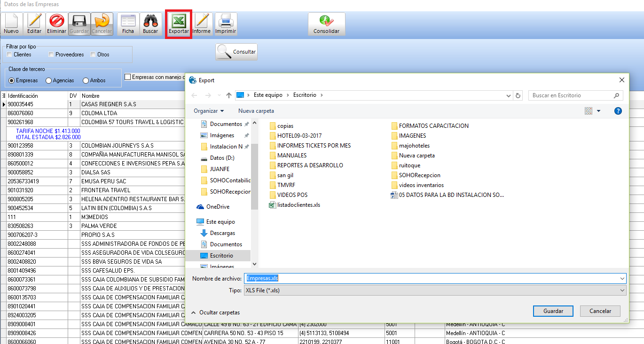
Task: Select the Agencias radio button
Action: 49,81
